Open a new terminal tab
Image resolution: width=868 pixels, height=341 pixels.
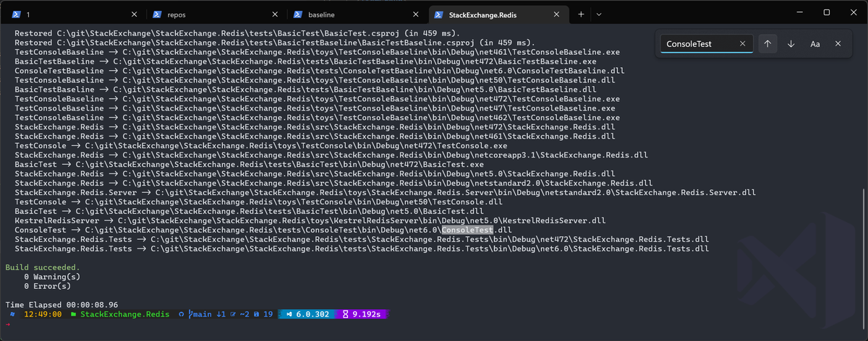pos(581,14)
